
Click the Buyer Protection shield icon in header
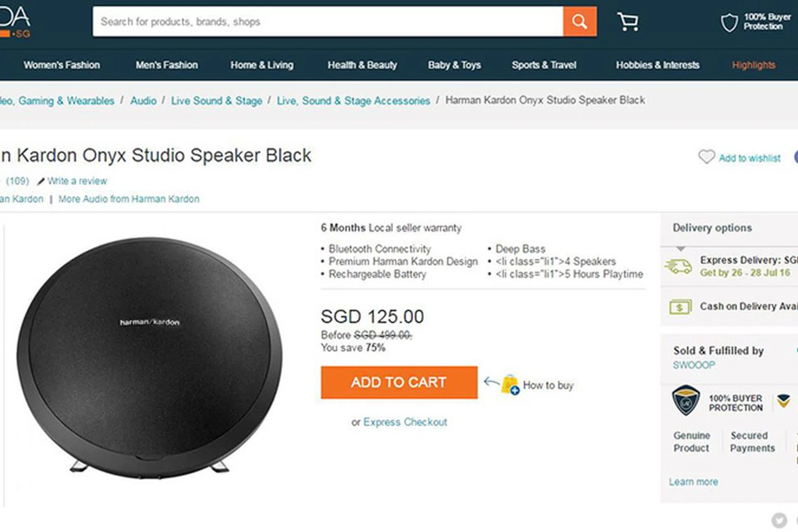pyautogui.click(x=729, y=22)
